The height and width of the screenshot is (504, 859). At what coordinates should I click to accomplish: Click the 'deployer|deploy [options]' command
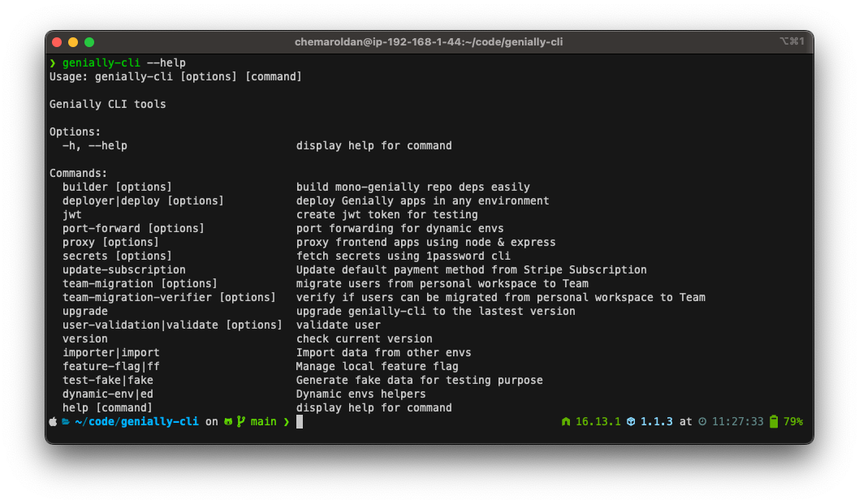143,201
